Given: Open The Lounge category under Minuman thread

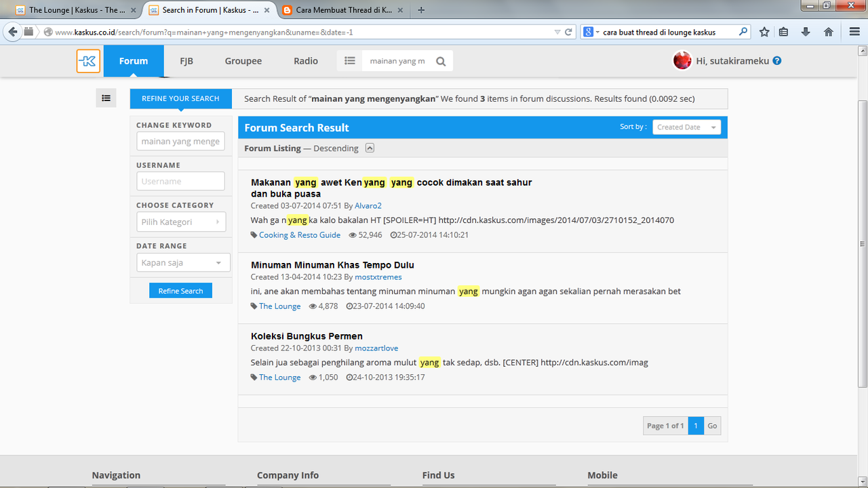Looking at the screenshot, I should tap(279, 306).
